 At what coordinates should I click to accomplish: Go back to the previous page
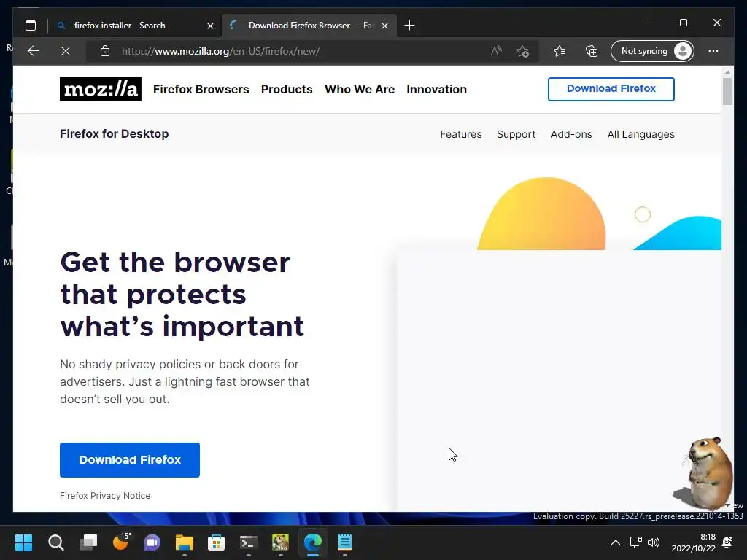click(x=34, y=51)
